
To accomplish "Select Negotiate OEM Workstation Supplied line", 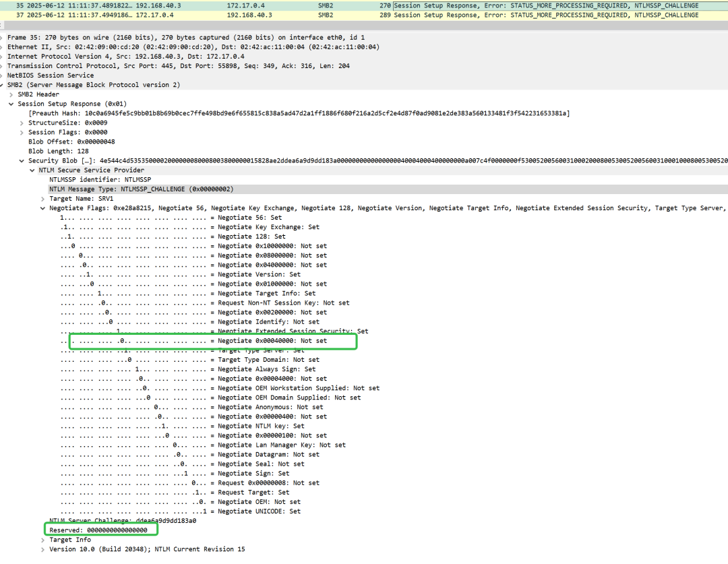I will (220, 388).
